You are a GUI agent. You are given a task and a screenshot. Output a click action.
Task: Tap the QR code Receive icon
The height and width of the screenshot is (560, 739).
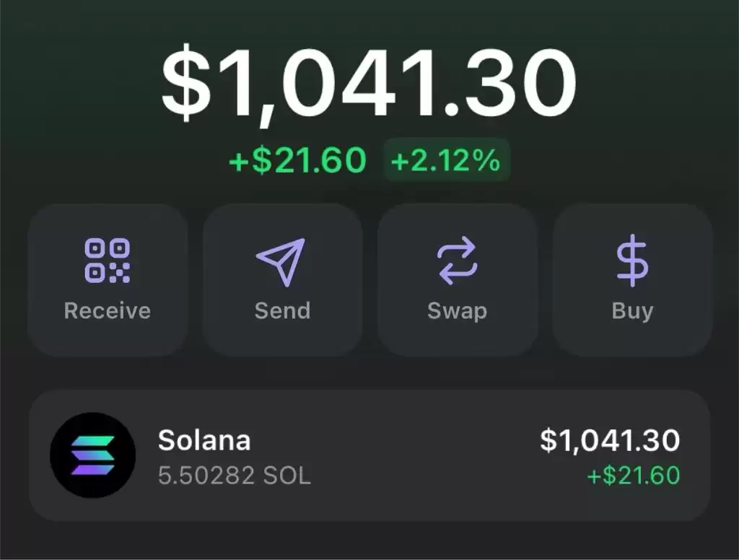tap(108, 261)
